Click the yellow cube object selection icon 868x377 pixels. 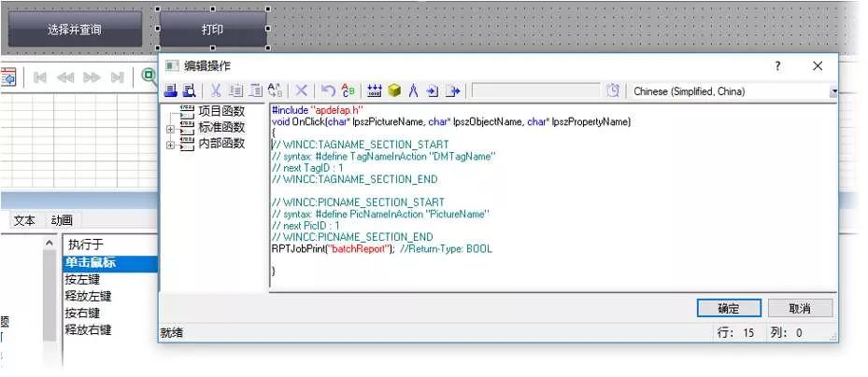click(x=394, y=91)
